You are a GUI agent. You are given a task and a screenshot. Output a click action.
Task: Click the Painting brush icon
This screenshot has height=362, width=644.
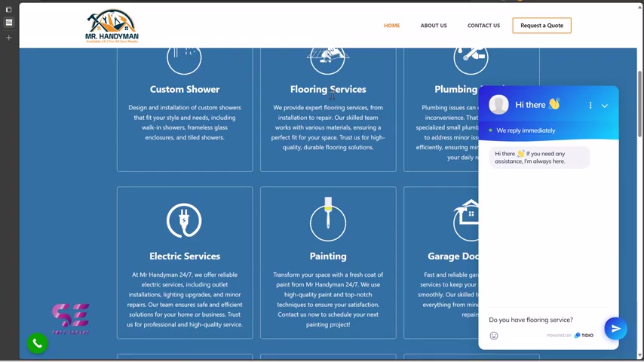[x=328, y=219]
